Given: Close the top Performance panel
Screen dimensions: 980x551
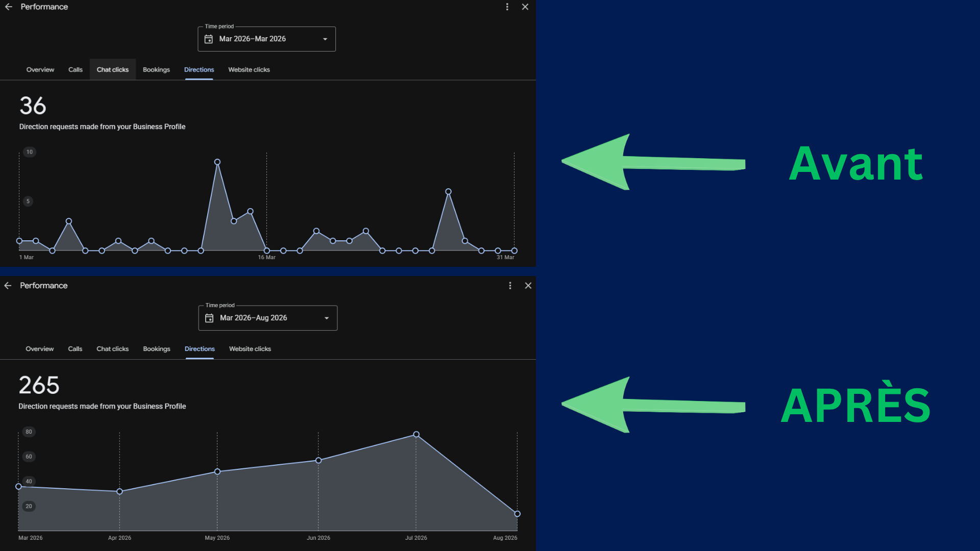Looking at the screenshot, I should 525,7.
